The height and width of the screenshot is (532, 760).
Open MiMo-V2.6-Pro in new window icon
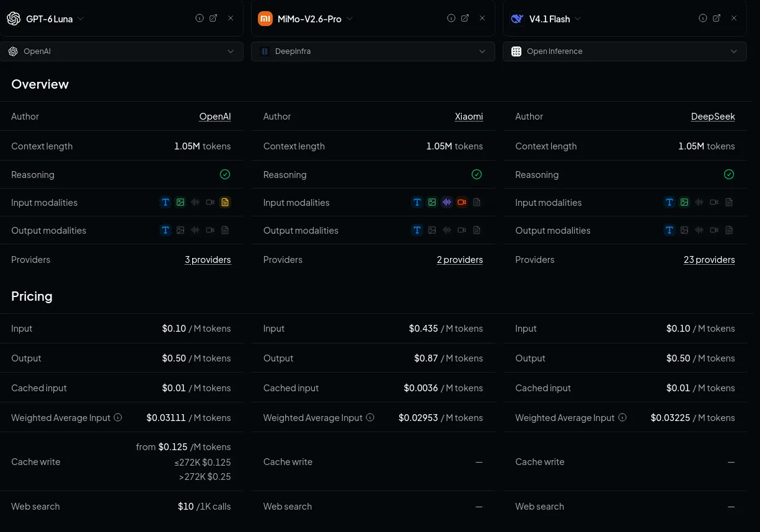click(x=465, y=19)
